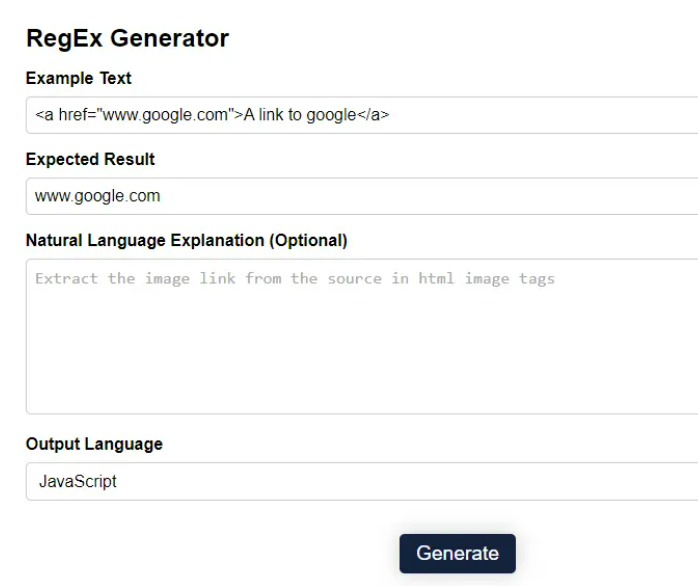This screenshot has height=586, width=698.
Task: Click the placeholder text "Extract the image link"
Action: (135, 279)
